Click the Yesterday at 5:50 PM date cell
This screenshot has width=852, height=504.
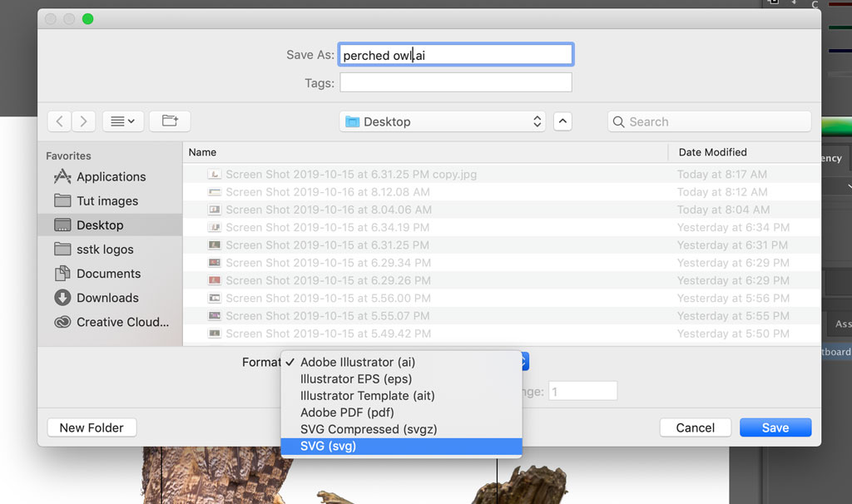733,334
